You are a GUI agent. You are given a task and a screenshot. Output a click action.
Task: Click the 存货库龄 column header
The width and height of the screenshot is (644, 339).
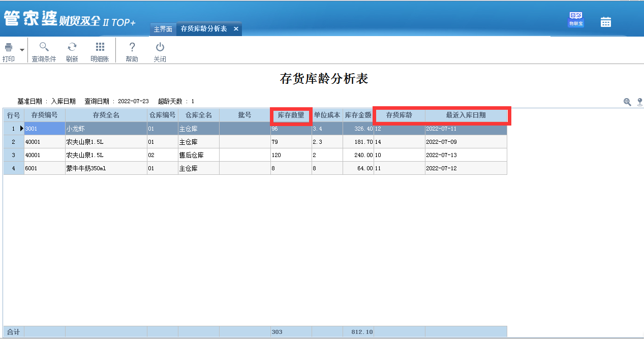pyautogui.click(x=399, y=115)
